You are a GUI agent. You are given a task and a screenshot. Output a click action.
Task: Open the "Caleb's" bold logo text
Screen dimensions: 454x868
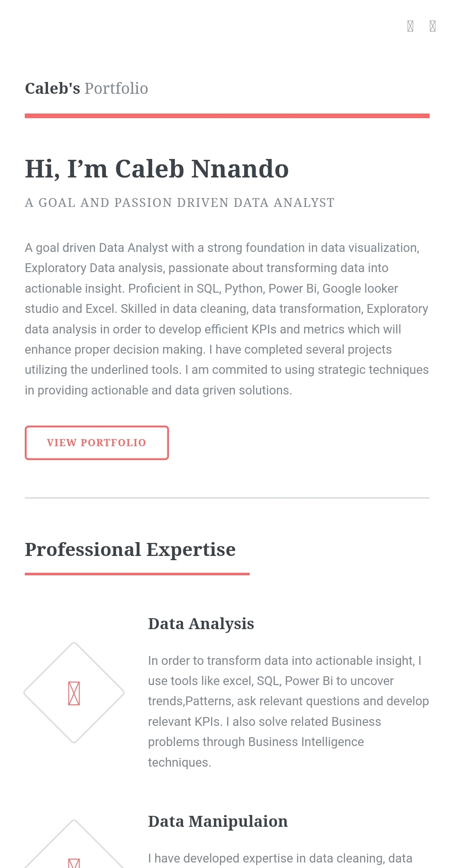(x=52, y=88)
